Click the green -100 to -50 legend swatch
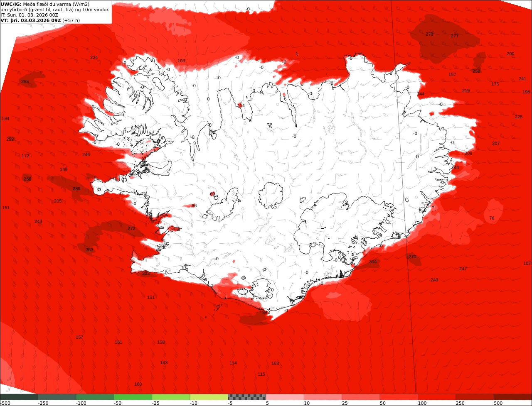The height and width of the screenshot is (406, 532). point(95,397)
